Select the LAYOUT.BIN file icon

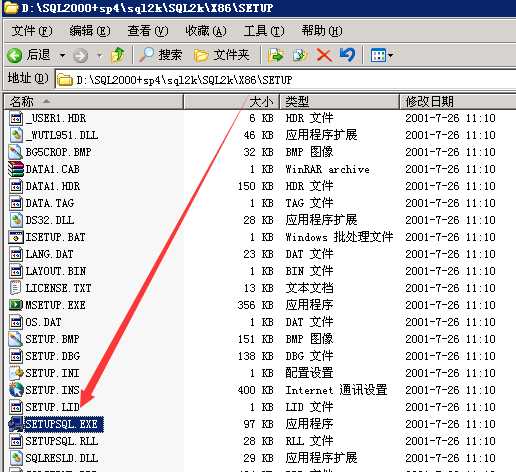click(x=16, y=271)
